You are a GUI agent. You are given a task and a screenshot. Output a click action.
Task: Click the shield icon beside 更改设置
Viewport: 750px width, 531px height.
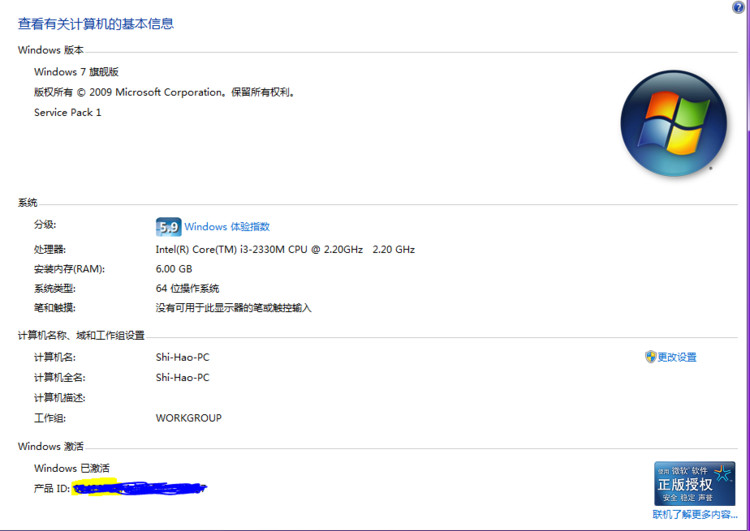651,357
